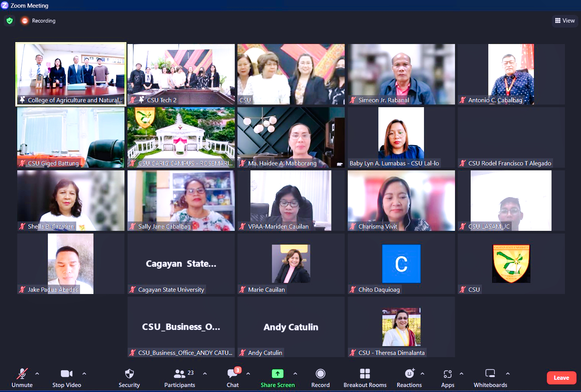Click the green encryption shield icon
581x392 pixels.
coord(10,21)
